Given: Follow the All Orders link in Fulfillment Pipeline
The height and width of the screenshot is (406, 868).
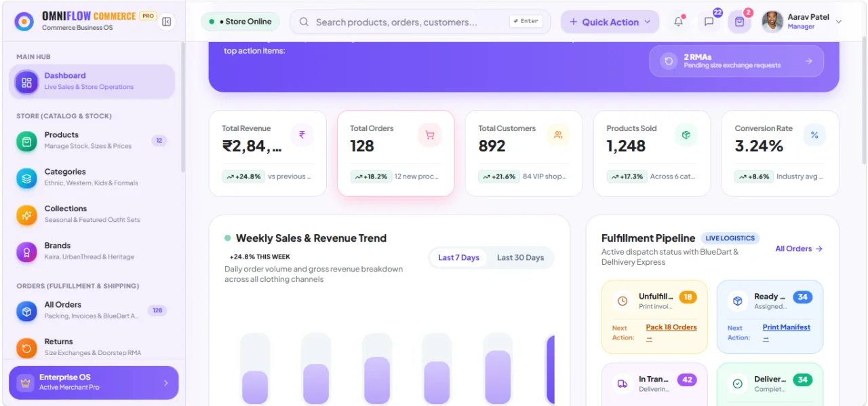Looking at the screenshot, I should click(799, 248).
